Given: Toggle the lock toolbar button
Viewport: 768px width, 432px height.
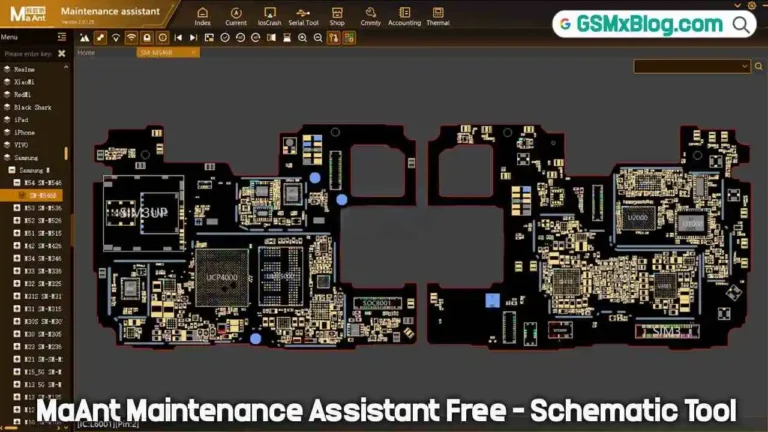Looking at the screenshot, I should [x=146, y=38].
